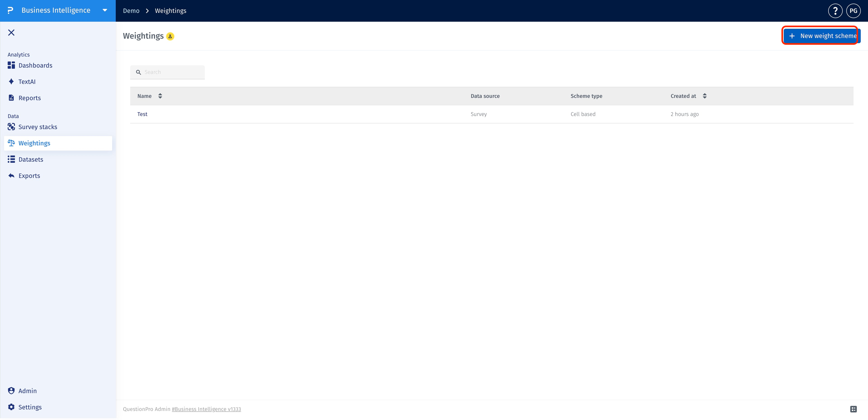This screenshot has height=420, width=868.
Task: Close the sidebar with the X icon
Action: (x=11, y=32)
